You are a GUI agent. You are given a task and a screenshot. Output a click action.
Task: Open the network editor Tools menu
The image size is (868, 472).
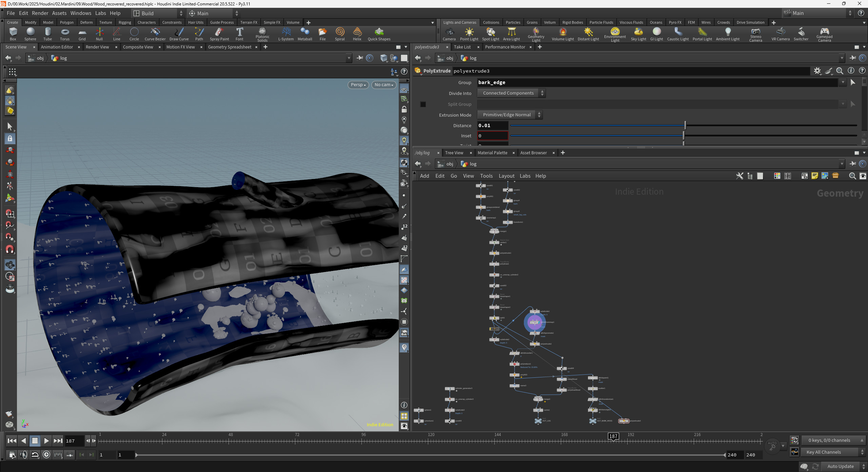pyautogui.click(x=486, y=176)
